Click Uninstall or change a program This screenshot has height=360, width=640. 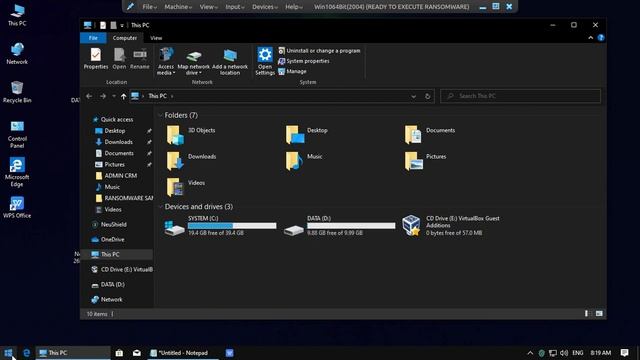coord(319,51)
